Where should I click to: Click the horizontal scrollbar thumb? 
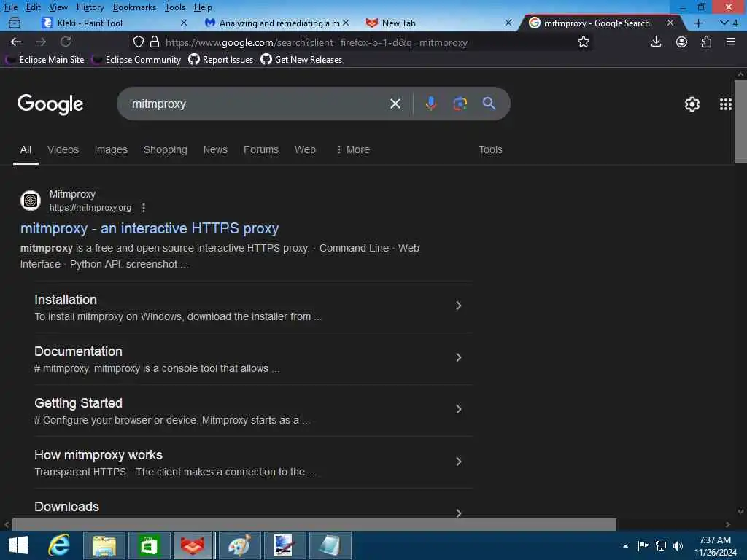click(x=314, y=524)
